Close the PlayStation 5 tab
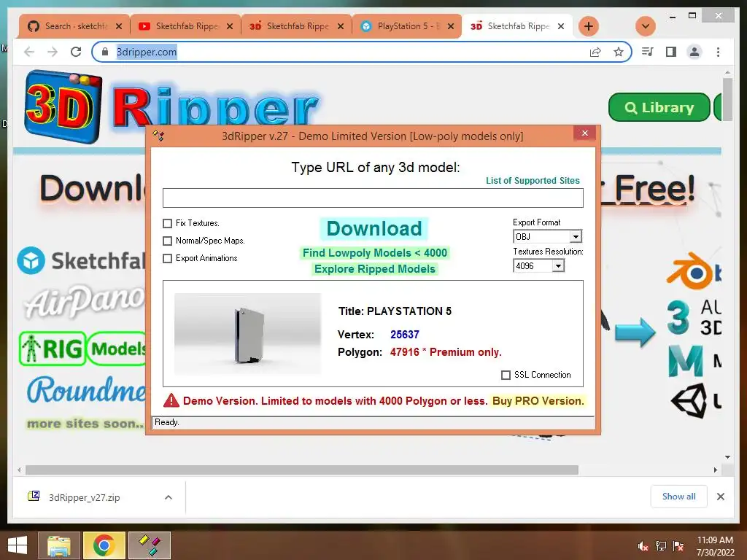This screenshot has height=560, width=747. point(451,26)
